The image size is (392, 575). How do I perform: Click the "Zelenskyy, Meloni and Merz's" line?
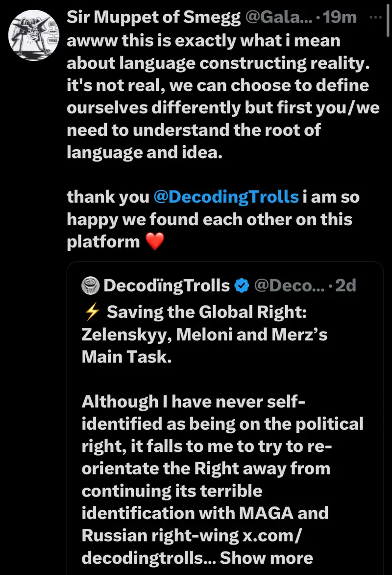point(204,335)
